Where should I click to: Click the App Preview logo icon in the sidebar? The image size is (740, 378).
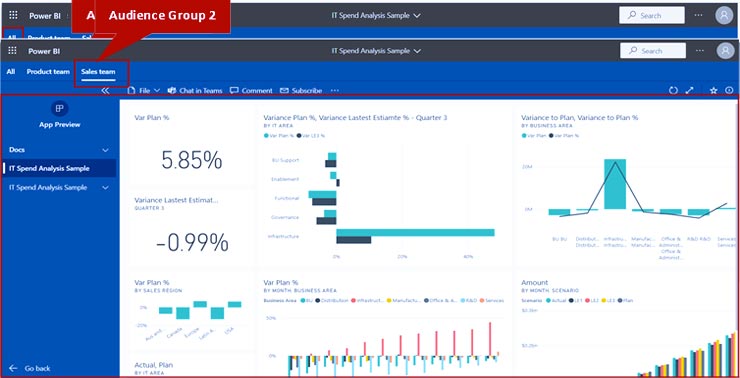point(59,109)
